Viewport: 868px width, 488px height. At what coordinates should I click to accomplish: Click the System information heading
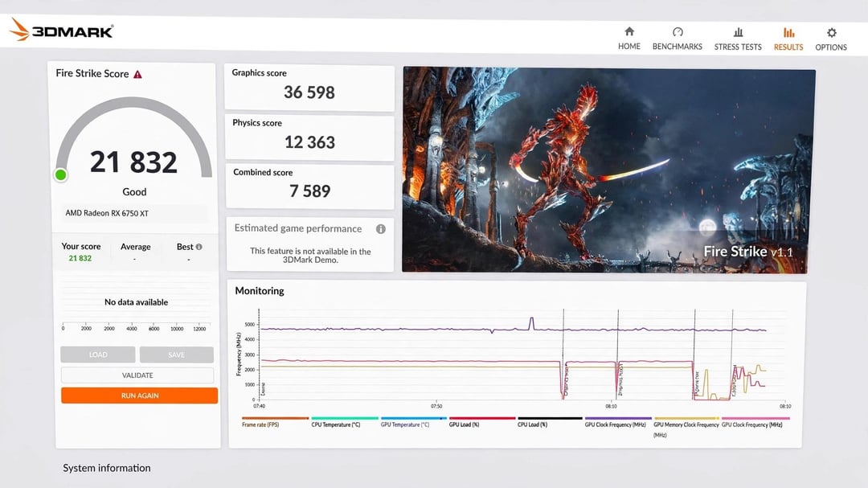(106, 468)
